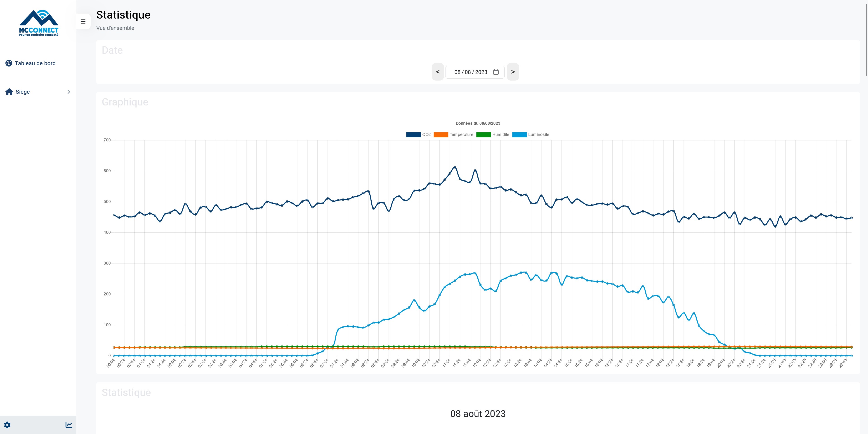Go to the previous day with the < button

tap(437, 72)
